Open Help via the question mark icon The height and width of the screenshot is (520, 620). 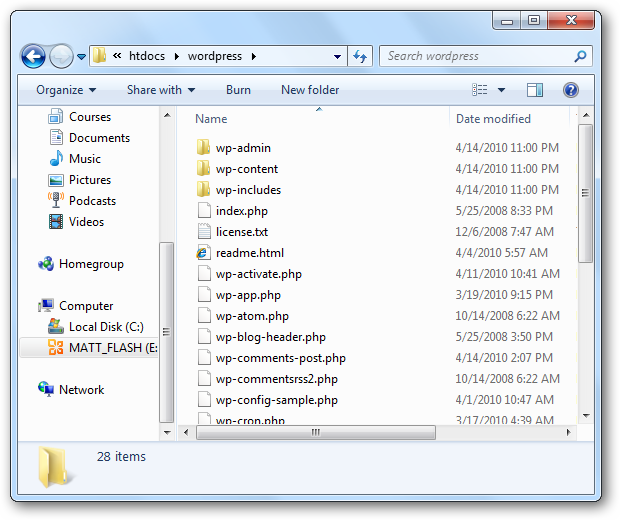[x=571, y=90]
